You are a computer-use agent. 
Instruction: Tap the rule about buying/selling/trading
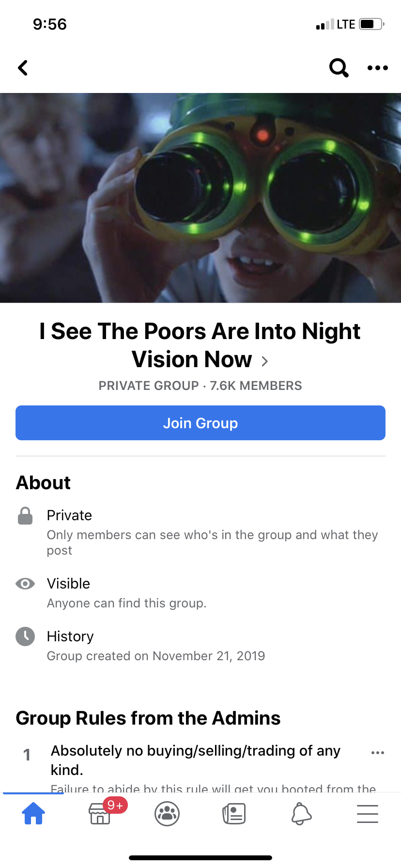[196, 759]
